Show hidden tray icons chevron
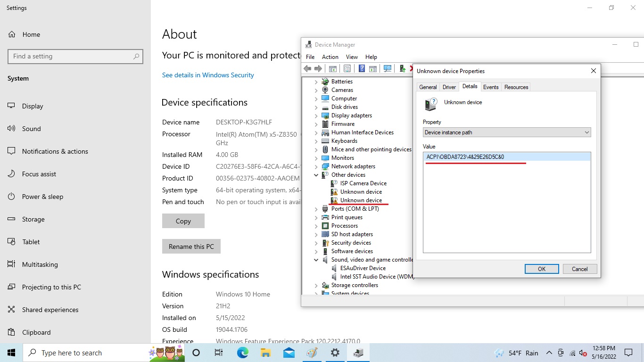The image size is (644, 362). point(549,353)
